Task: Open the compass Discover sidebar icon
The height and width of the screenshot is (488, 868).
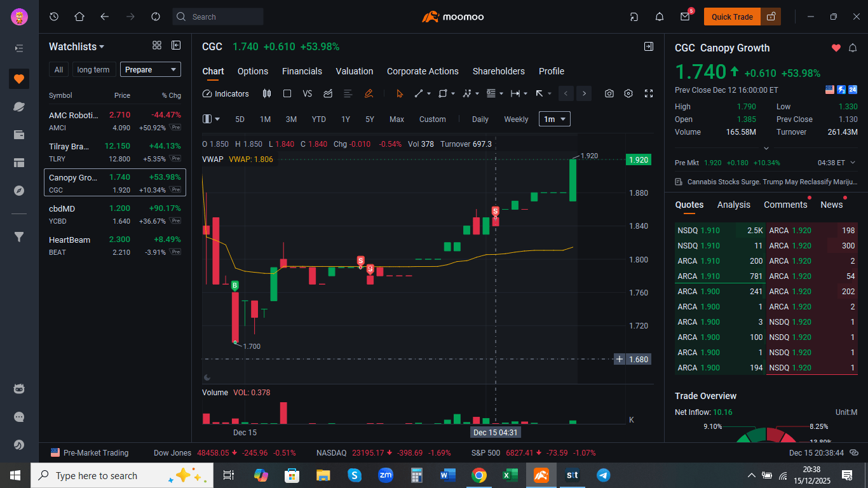Action: click(x=19, y=191)
